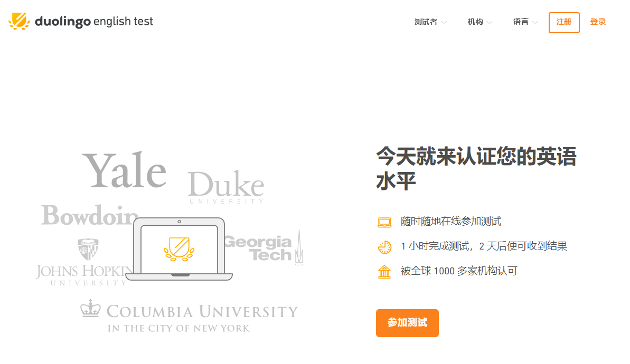Image resolution: width=630 pixels, height=364 pixels.
Task: Click the Johns Hopkins shield crest
Action: (x=88, y=250)
